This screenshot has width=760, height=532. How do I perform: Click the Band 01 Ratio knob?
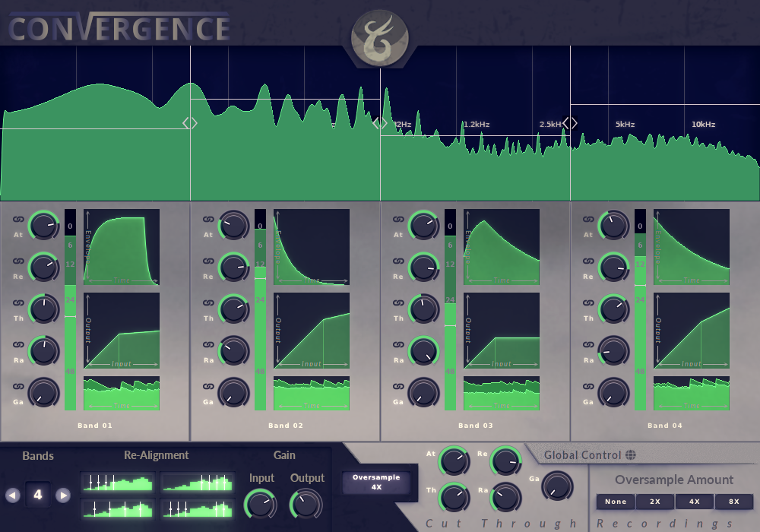pos(44,350)
